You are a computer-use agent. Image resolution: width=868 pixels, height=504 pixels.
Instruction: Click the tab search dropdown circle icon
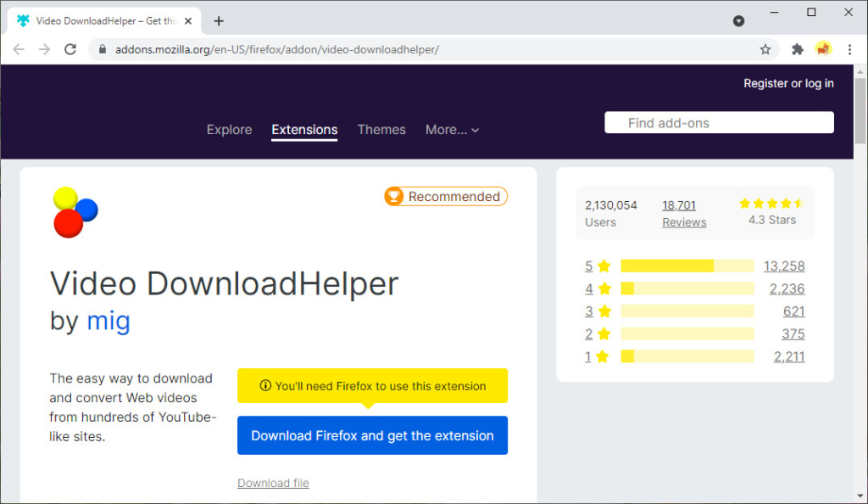tap(738, 21)
